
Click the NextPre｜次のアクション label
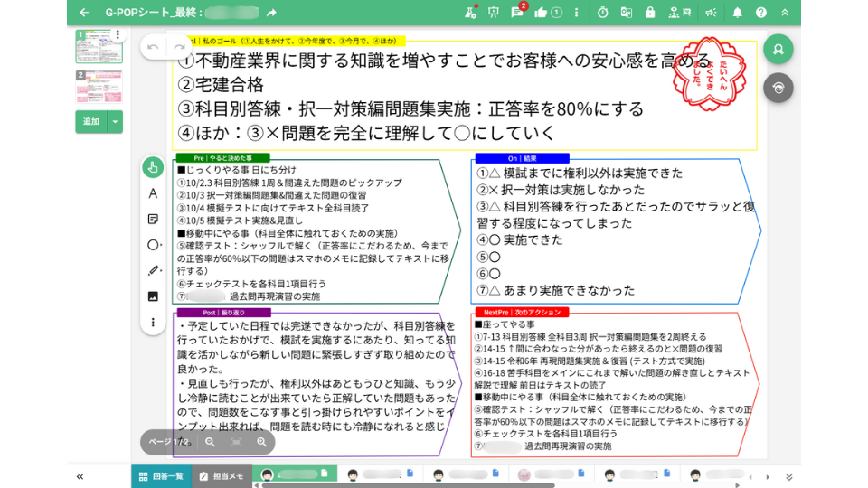[522, 313]
